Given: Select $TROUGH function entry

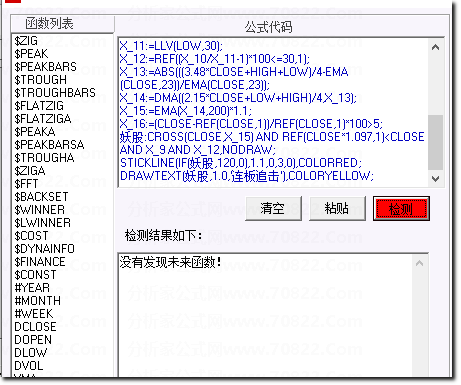Looking at the screenshot, I should [40, 80].
